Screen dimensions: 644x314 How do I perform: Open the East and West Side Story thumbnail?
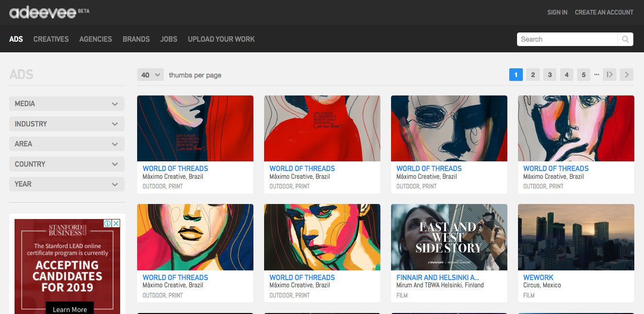click(449, 237)
